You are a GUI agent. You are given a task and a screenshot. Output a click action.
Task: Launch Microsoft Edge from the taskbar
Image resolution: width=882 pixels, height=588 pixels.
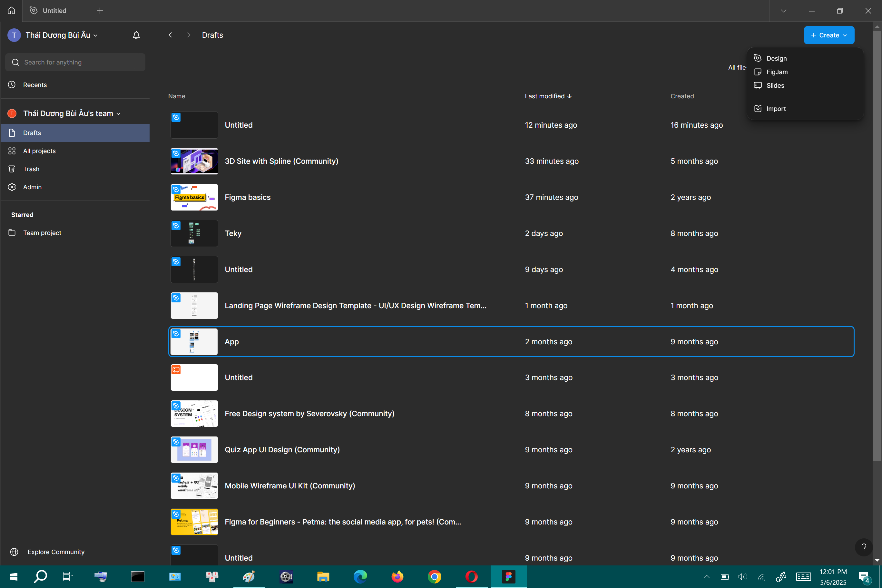pos(360,576)
